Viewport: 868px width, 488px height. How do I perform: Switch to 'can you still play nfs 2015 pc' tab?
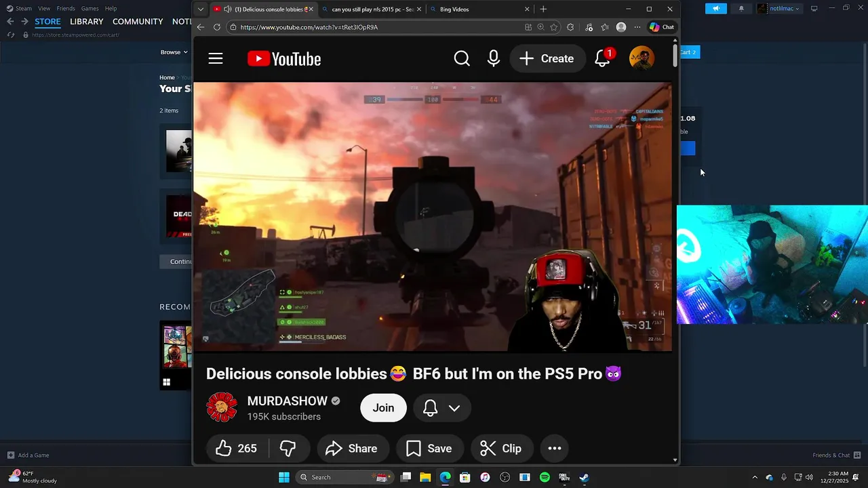pos(372,9)
